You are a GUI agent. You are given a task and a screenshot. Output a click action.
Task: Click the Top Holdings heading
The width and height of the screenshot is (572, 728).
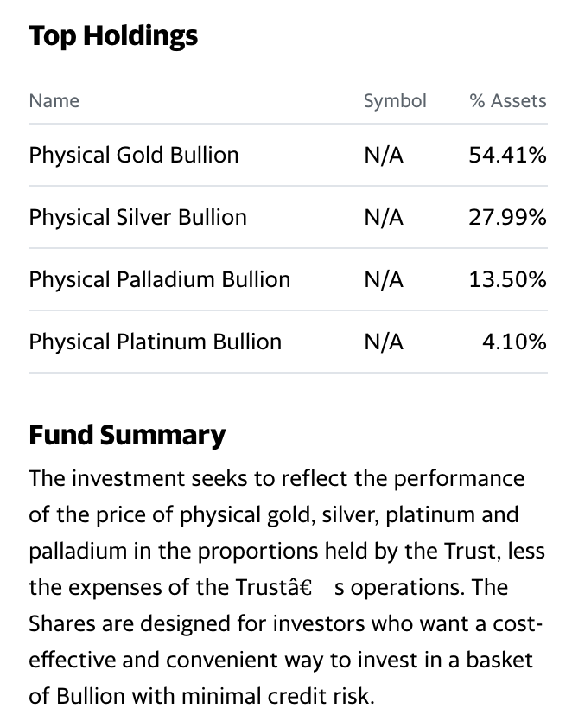[x=113, y=36]
